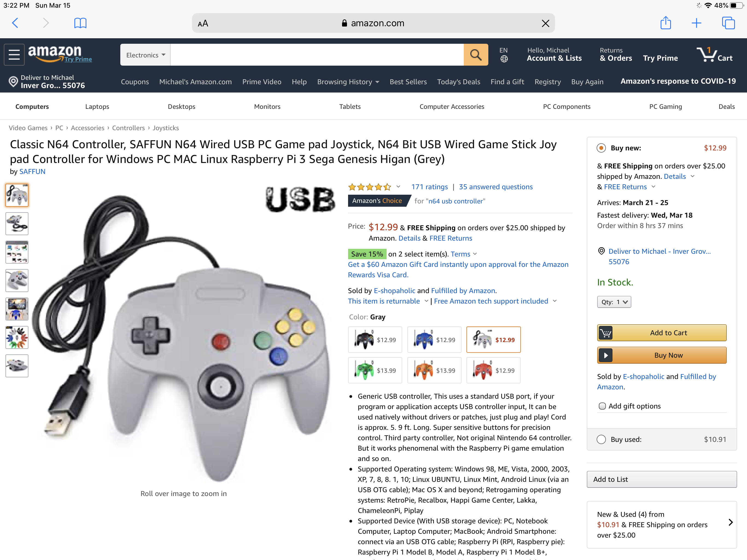
Task: Open Safari bookmarks book icon
Action: click(x=80, y=23)
